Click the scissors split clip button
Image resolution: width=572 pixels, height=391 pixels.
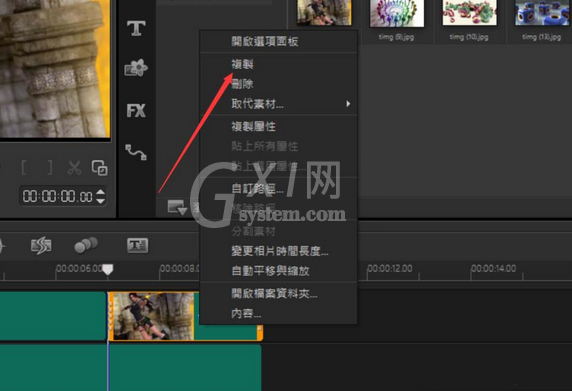click(x=74, y=168)
